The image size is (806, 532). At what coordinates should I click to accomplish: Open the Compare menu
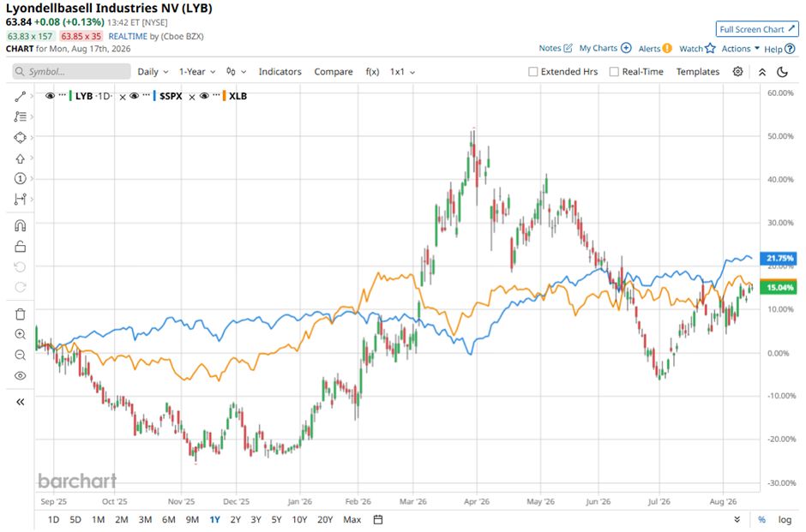coord(333,72)
